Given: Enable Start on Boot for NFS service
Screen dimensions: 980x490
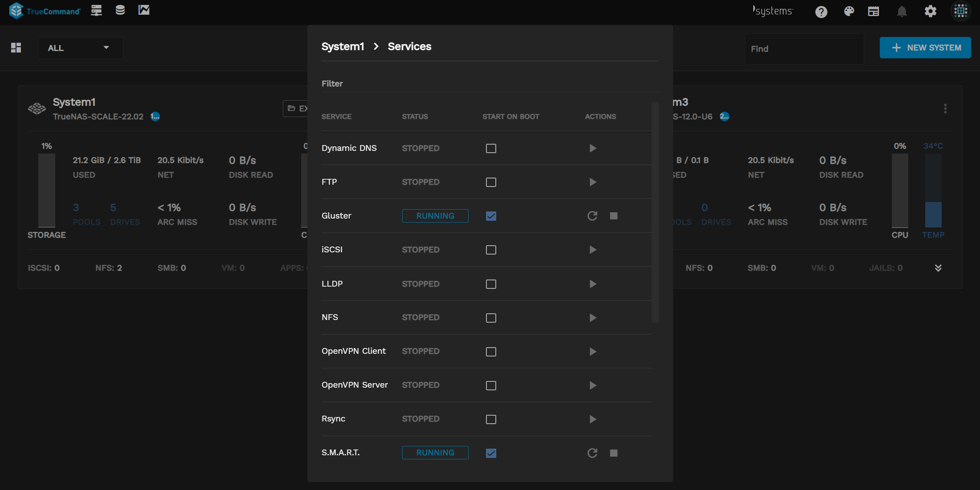Looking at the screenshot, I should pos(491,317).
